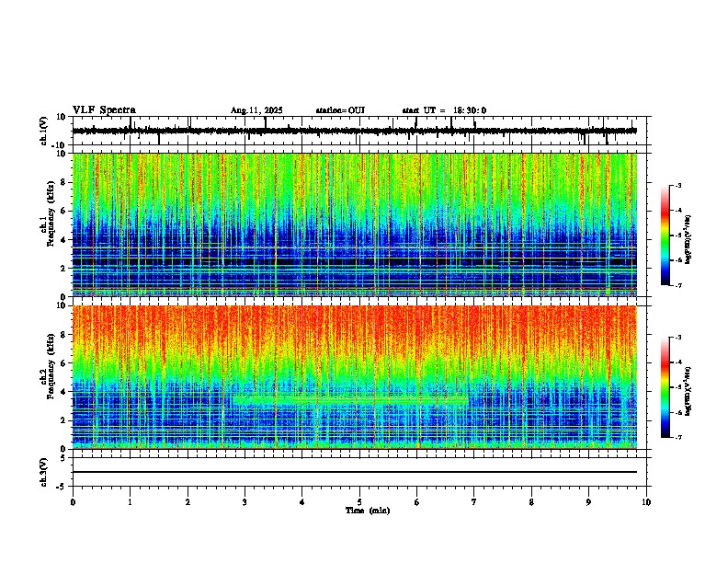
Task: Click the ch.2 spectrogram color scale bar
Action: 665,387
